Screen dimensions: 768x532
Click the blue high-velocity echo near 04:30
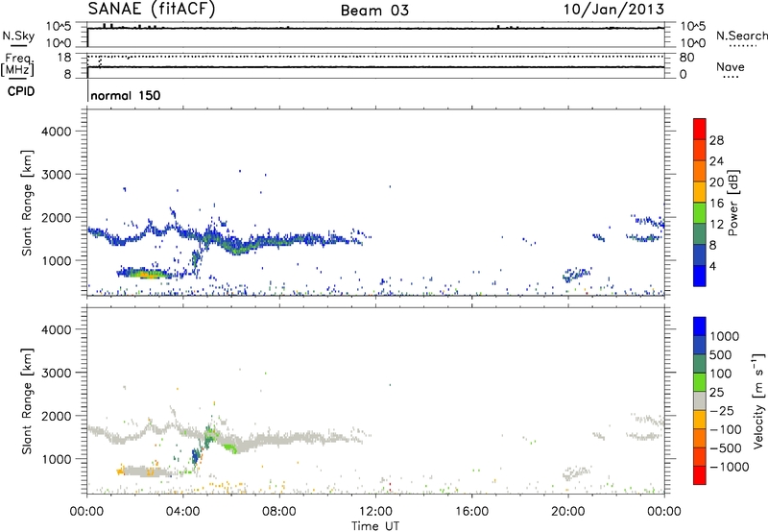tap(196, 456)
